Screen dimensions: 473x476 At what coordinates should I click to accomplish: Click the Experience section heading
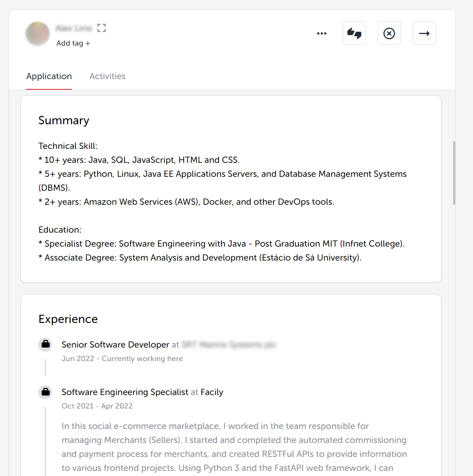pos(68,319)
